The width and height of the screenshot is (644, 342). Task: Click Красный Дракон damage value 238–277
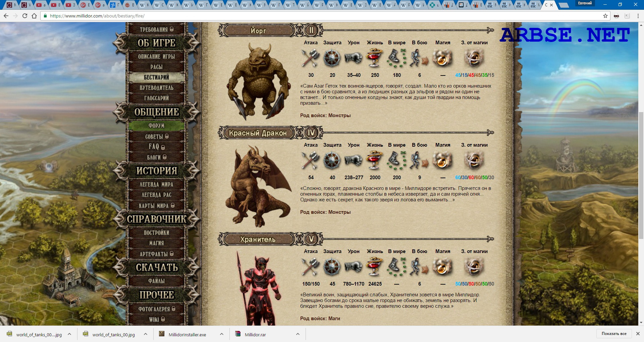click(x=354, y=178)
